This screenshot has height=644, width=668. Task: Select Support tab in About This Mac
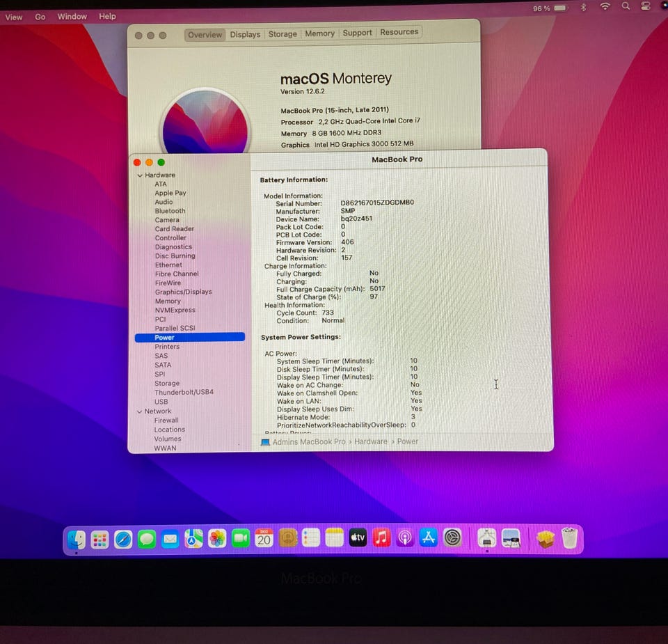pos(357,33)
